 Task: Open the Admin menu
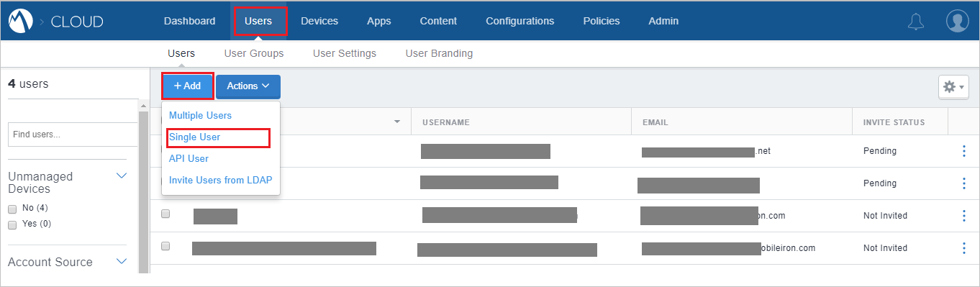(x=663, y=21)
